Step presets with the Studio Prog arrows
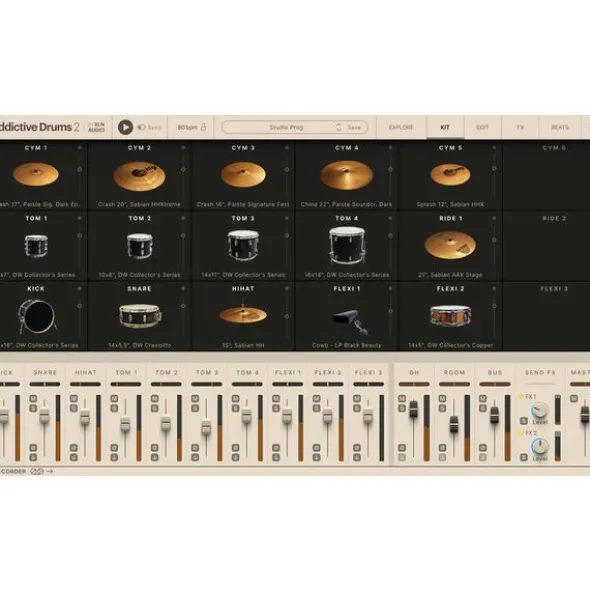This screenshot has height=591, width=590. point(339,127)
